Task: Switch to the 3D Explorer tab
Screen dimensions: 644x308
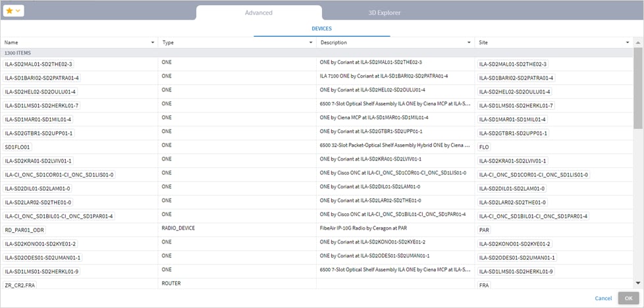Action: pos(385,13)
